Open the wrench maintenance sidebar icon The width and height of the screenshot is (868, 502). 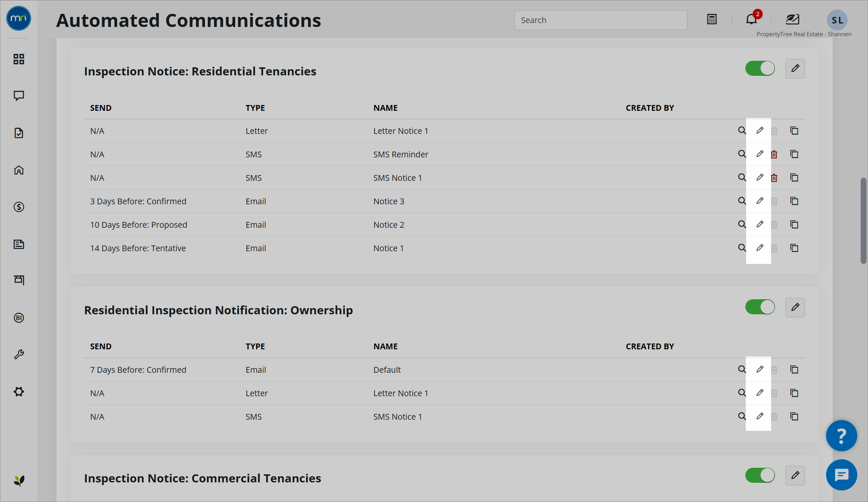coord(19,354)
